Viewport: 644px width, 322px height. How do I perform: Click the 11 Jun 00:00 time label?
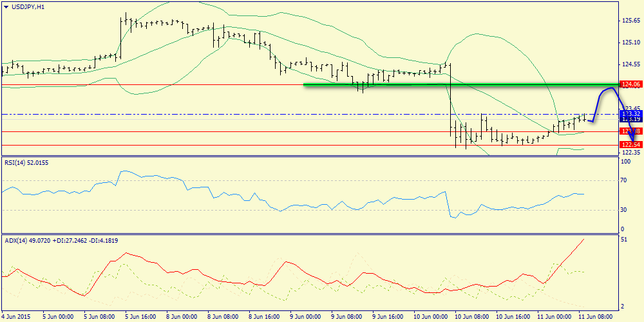tap(553, 317)
